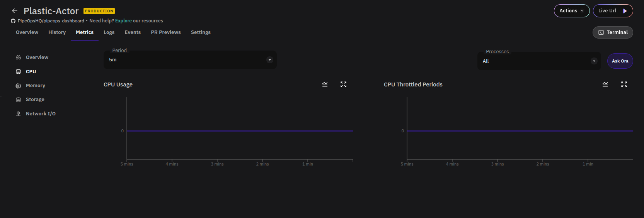The height and width of the screenshot is (218, 644).
Task: Click the Ask Ora button
Action: point(620,61)
